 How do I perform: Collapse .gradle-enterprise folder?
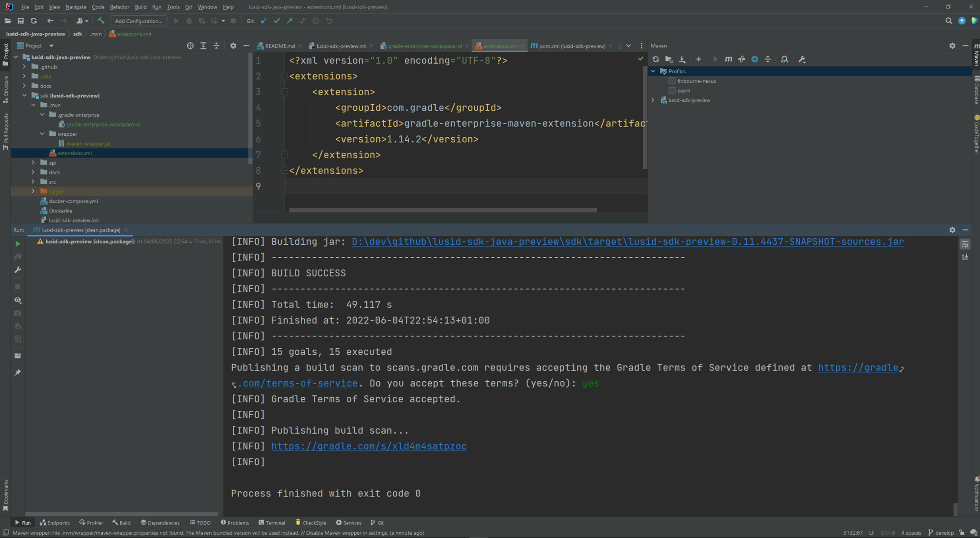(x=42, y=115)
